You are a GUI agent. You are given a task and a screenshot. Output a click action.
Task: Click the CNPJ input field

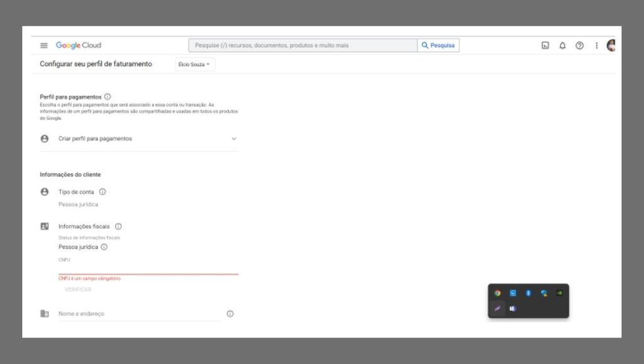tap(148, 266)
